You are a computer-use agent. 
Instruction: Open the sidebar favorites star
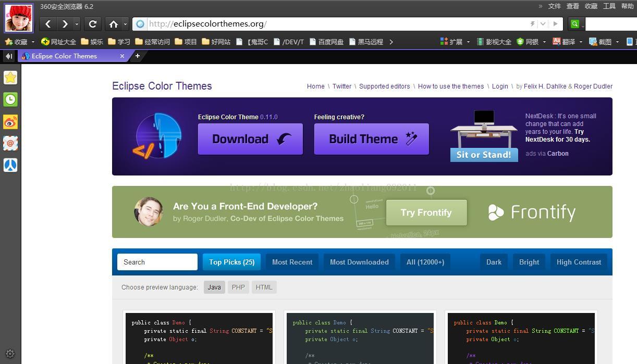[10, 78]
